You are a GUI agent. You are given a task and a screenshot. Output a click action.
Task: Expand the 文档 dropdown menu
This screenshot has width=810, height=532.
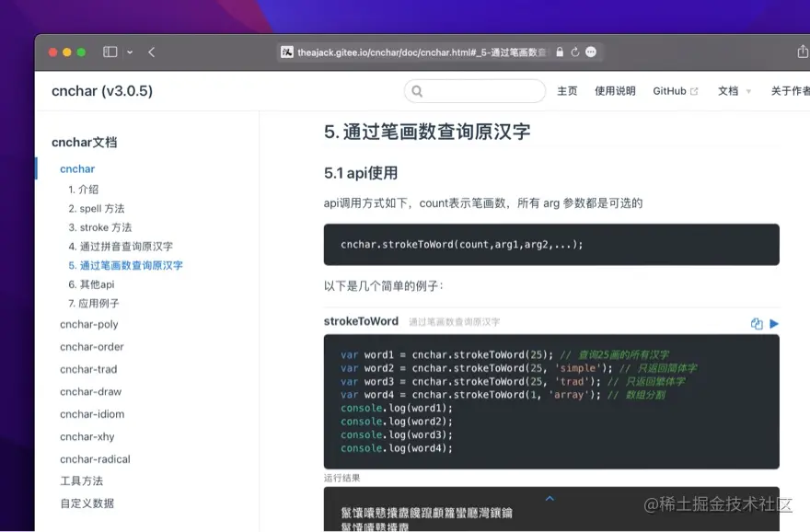(735, 91)
